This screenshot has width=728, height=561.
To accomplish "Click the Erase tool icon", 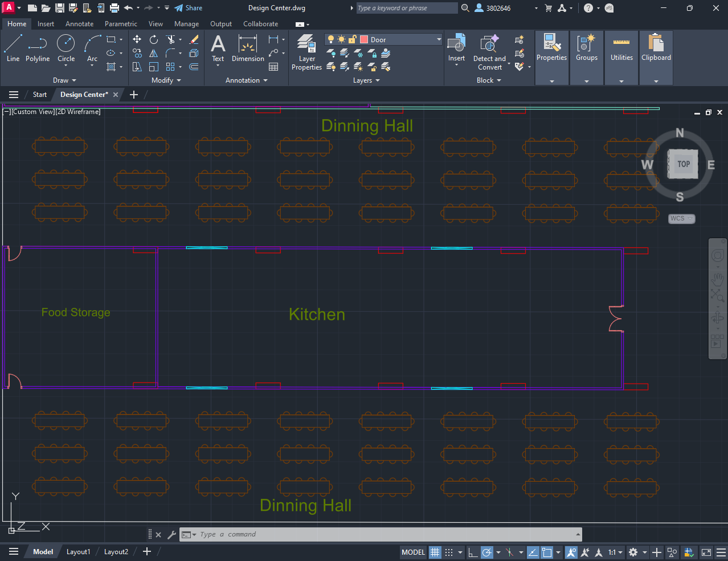I will click(194, 39).
